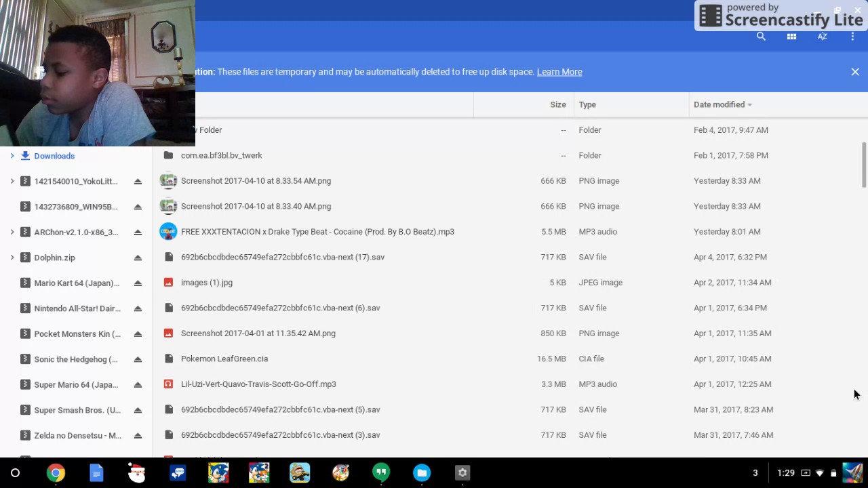Eject the Zelda no Densetsu archive
The width and height of the screenshot is (868, 488).
tap(138, 435)
